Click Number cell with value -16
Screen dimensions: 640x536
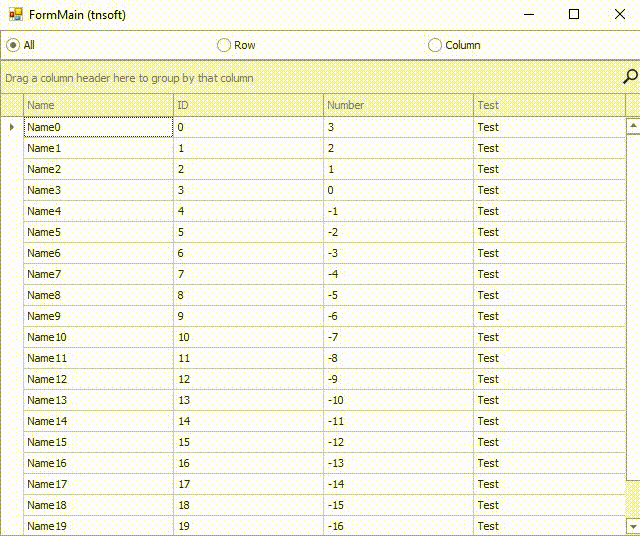pyautogui.click(x=398, y=526)
